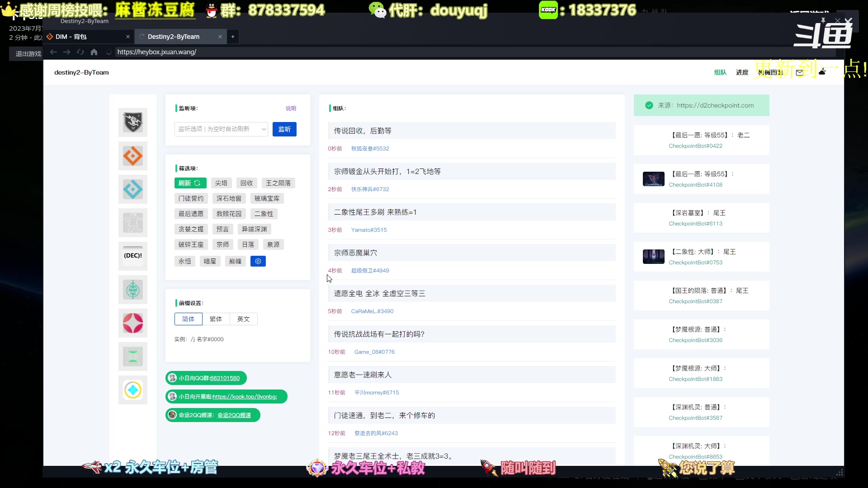The image size is (868, 488).
Task: Click the team post 宗师恶魔巢穴
Action: pyautogui.click(x=472, y=253)
